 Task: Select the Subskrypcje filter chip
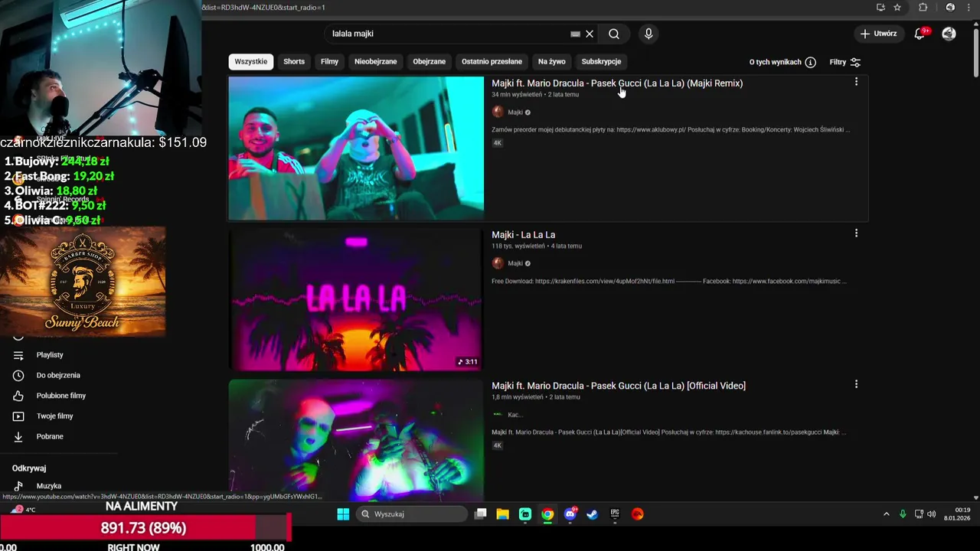point(601,61)
